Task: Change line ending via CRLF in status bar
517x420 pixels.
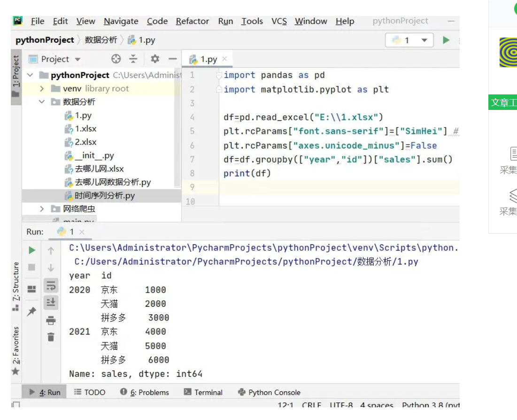Action: point(311,404)
